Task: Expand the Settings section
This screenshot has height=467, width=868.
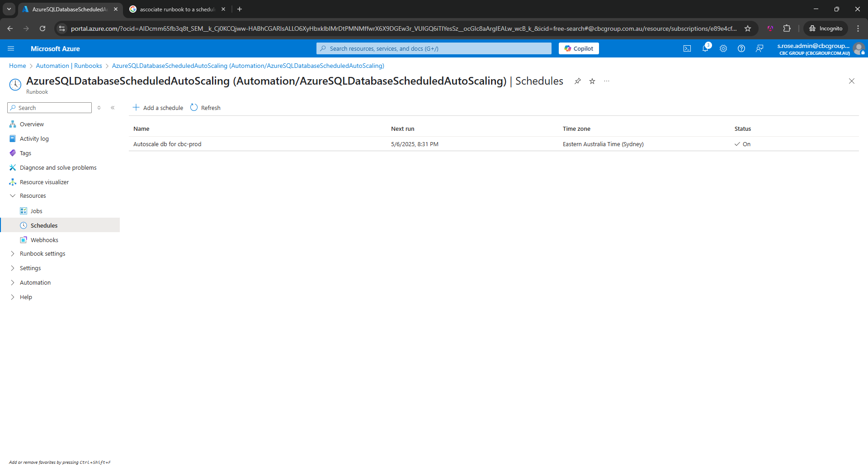Action: click(30, 268)
